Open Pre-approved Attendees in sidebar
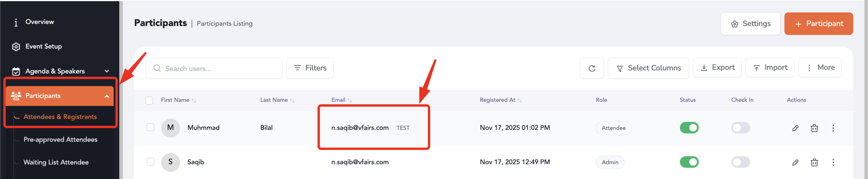 click(x=60, y=139)
